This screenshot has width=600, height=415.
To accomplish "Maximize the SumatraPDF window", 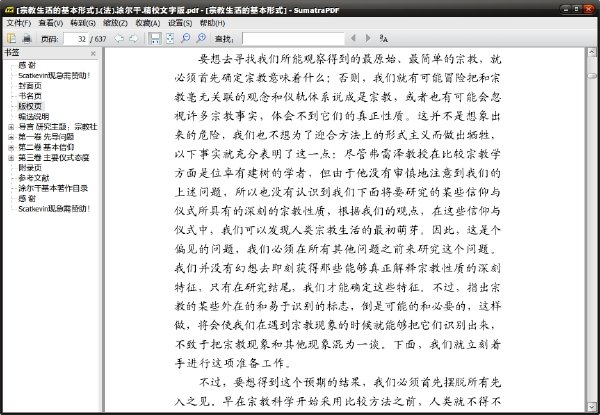I will coord(577,9).
